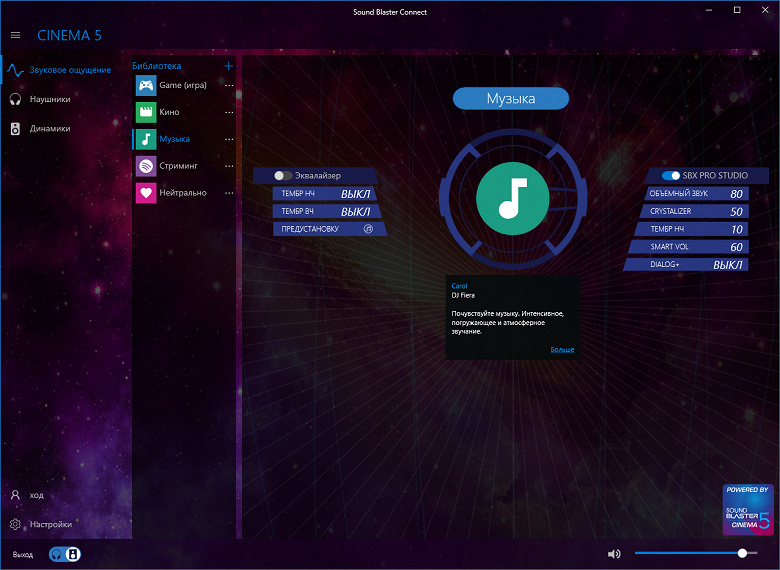Screen dimensions: 780x570
Task: Open the Наушники section
Action: tap(64, 99)
